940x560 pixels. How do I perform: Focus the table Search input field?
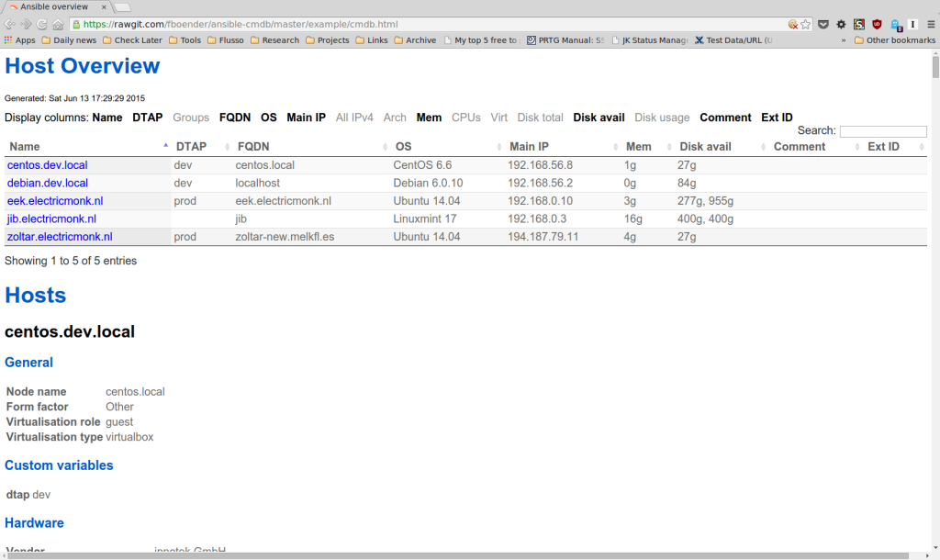(882, 132)
